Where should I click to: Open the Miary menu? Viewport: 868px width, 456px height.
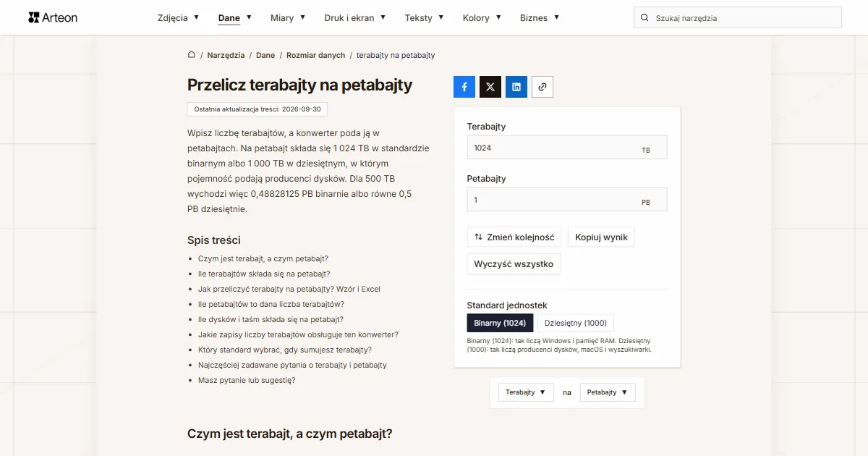(x=288, y=18)
